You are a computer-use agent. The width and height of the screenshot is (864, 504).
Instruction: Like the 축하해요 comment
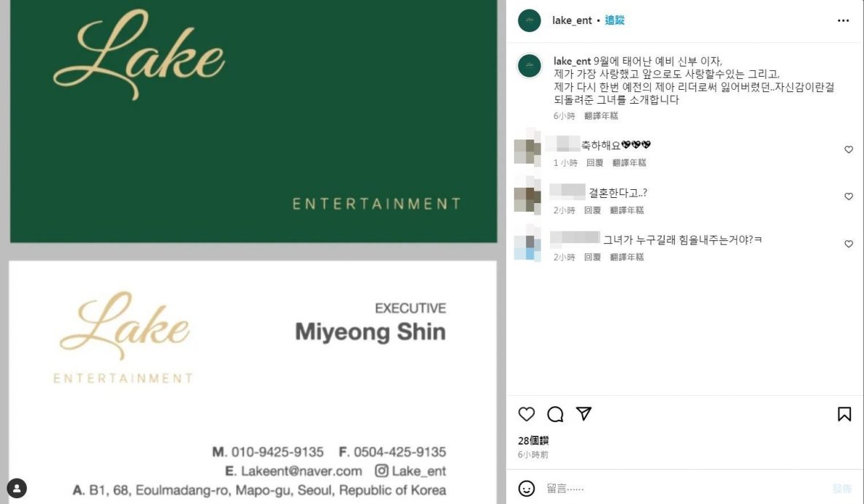(849, 149)
